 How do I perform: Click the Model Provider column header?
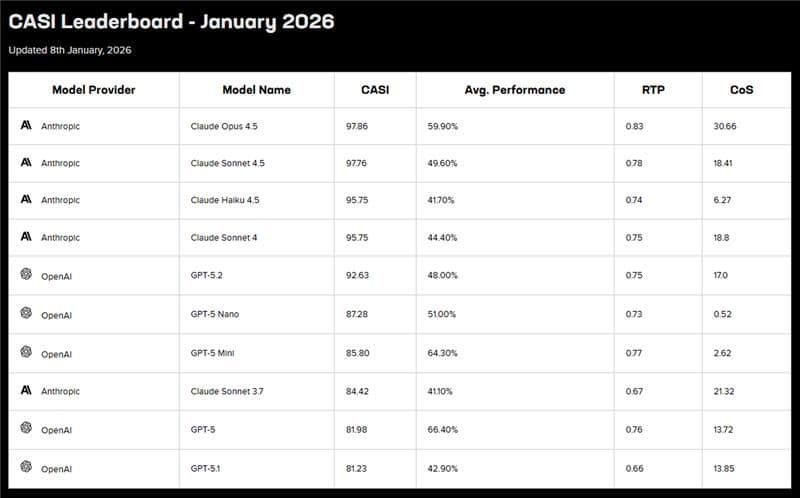tap(93, 90)
